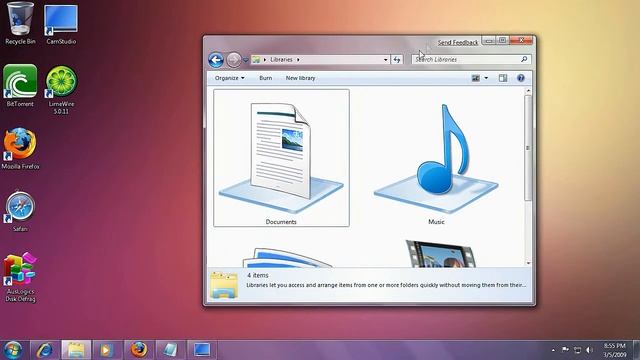Open Internet Explorer from the taskbar
This screenshot has width=640, height=360.
(44, 350)
